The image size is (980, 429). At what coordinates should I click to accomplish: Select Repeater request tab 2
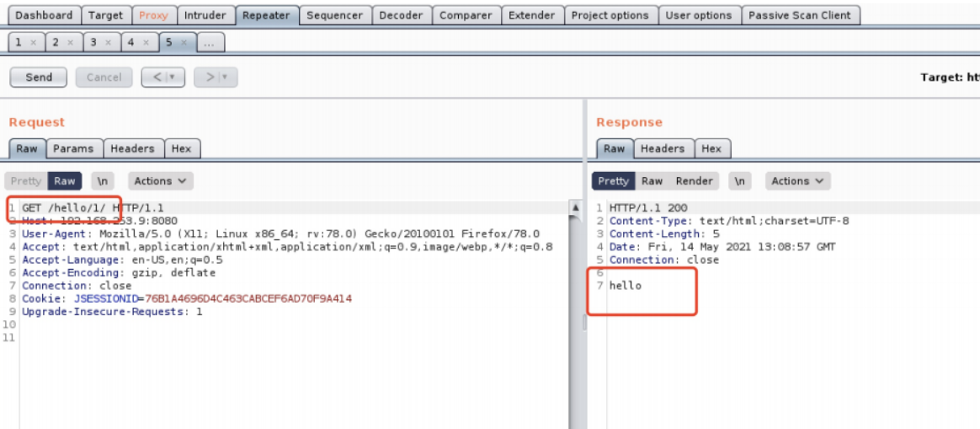pyautogui.click(x=56, y=42)
